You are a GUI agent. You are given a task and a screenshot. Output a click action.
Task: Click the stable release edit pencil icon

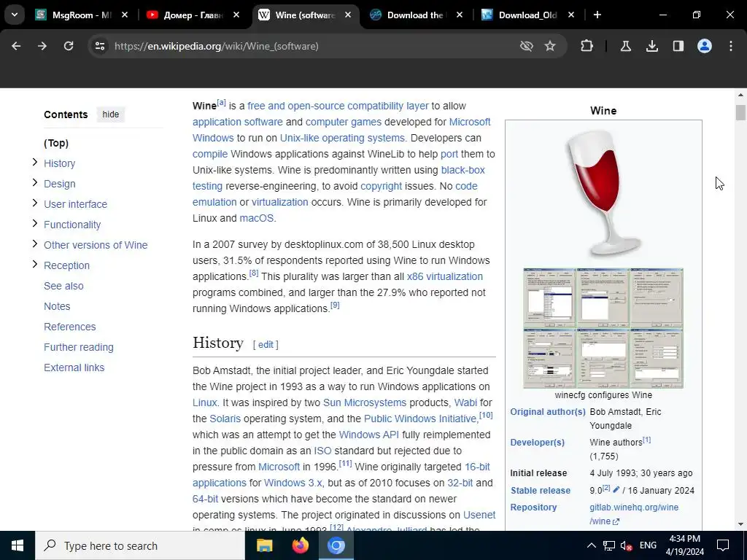click(616, 489)
